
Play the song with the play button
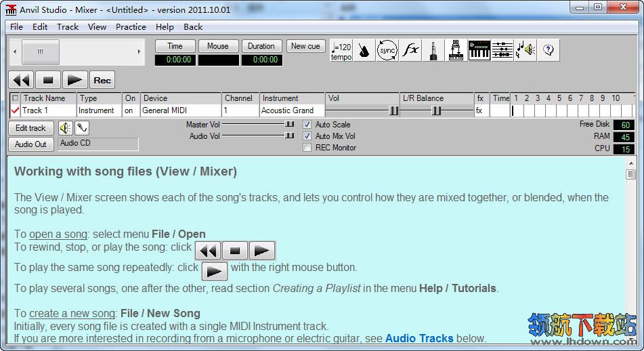(74, 80)
